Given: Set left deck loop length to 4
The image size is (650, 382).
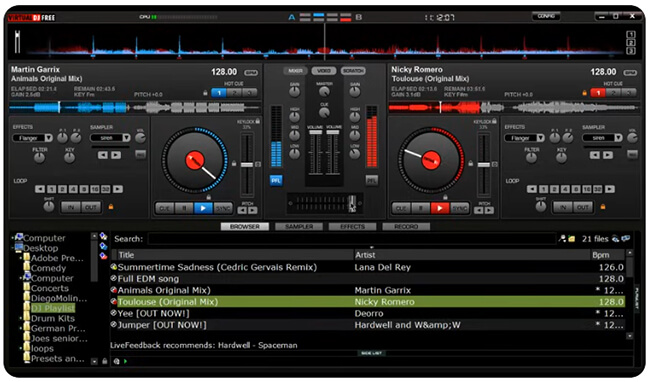Looking at the screenshot, I should pyautogui.click(x=73, y=189).
